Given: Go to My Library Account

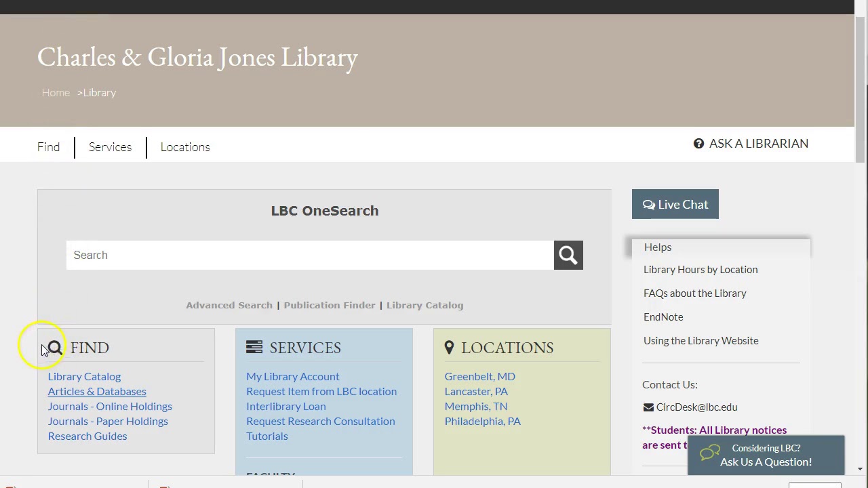Looking at the screenshot, I should (293, 376).
